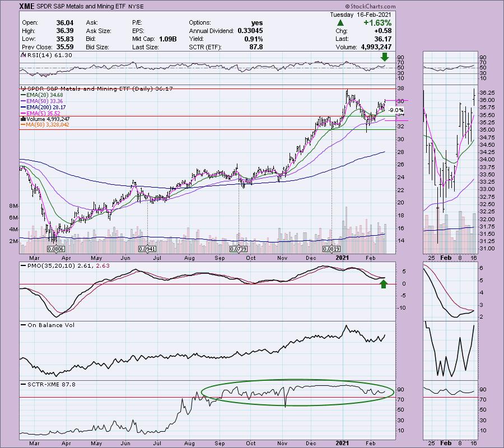
Task: Click the green line swatch for EMA(20)
Action: point(23,95)
